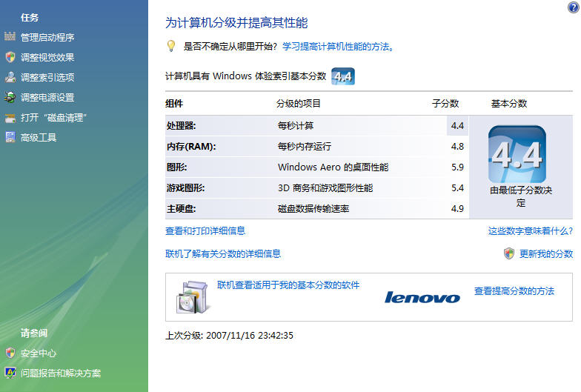Click the 安全中心 shield icon

click(10, 353)
